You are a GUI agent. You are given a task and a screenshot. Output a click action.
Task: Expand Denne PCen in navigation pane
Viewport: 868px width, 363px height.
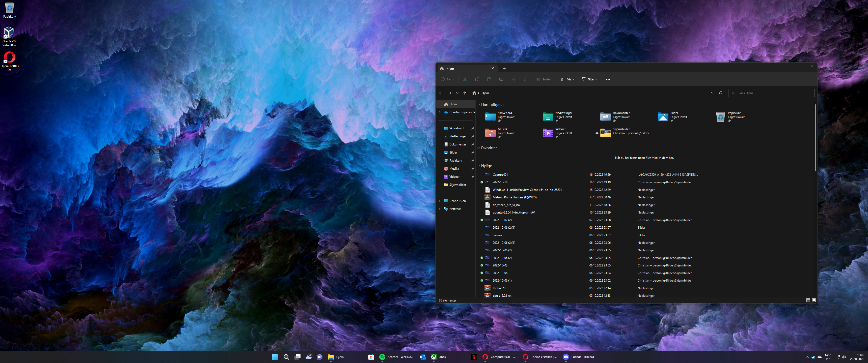point(440,201)
